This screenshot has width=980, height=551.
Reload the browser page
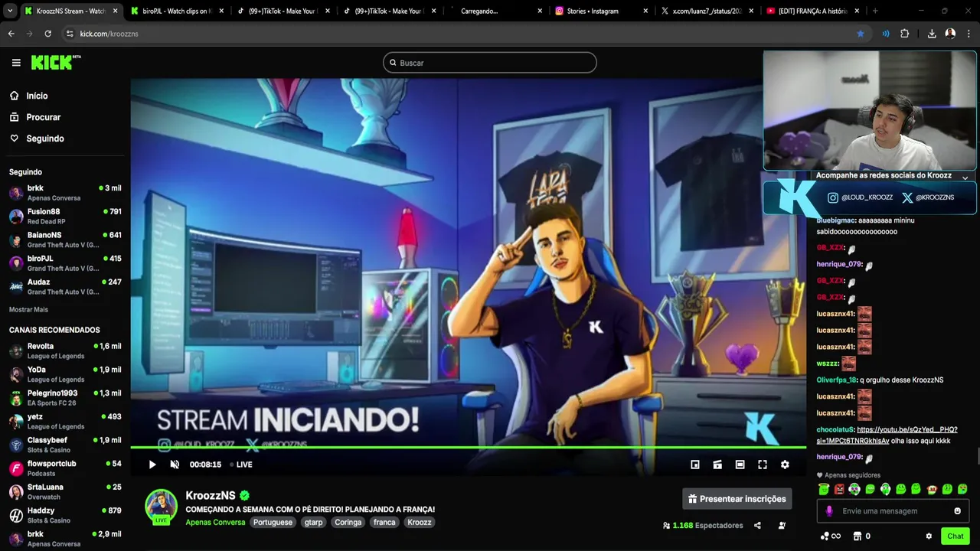pos(47,34)
